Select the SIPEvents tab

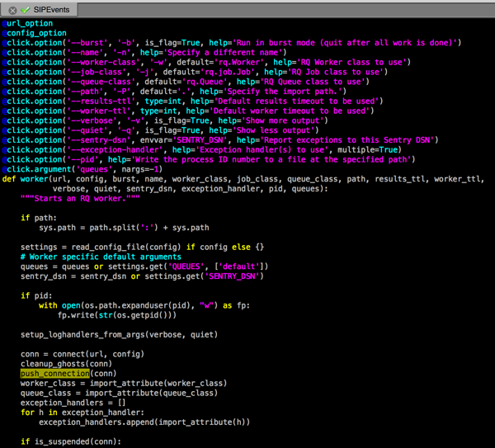[x=40, y=10]
